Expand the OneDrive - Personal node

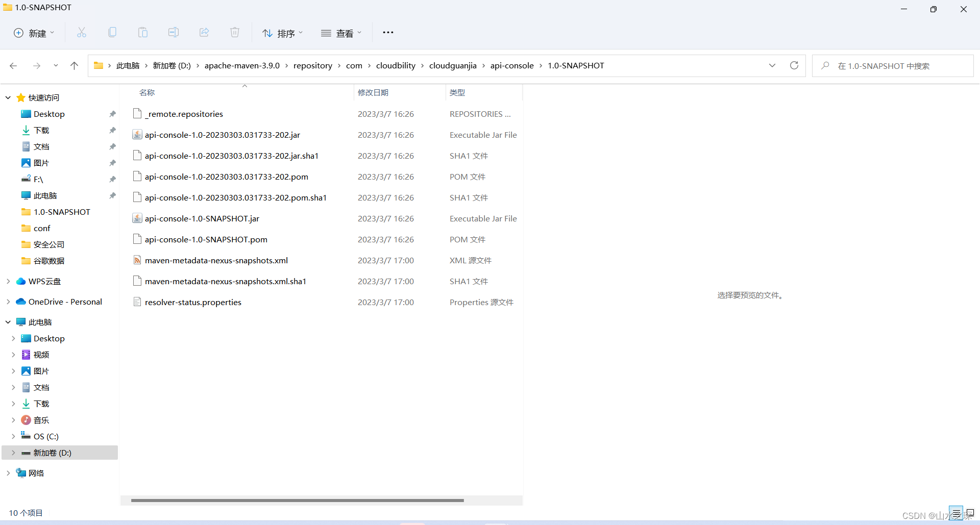click(x=8, y=302)
